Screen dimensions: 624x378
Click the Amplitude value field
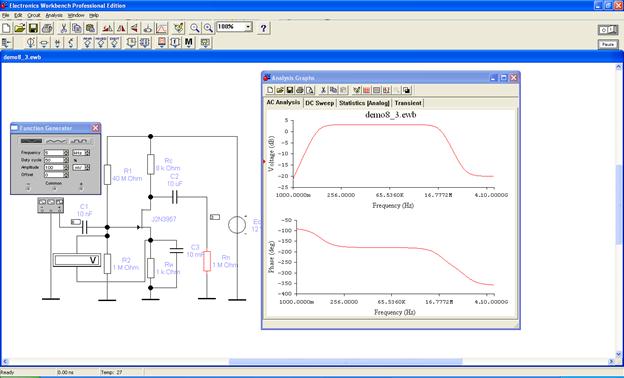[x=54, y=168]
